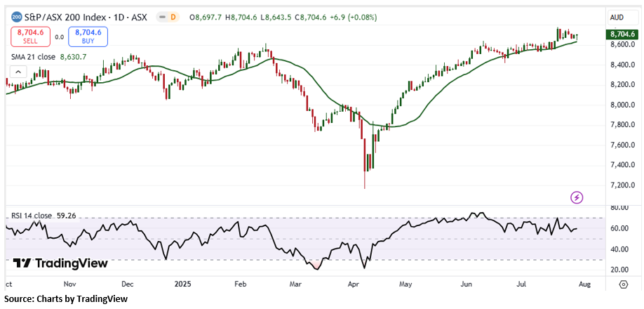Click the red 8,704.6 SELL button
Screen dimensions: 644x309
pyautogui.click(x=30, y=37)
